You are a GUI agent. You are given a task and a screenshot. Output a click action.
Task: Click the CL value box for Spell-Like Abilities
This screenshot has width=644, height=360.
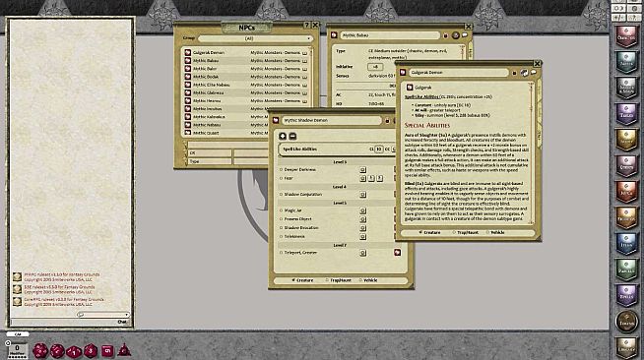pyautogui.click(x=379, y=150)
